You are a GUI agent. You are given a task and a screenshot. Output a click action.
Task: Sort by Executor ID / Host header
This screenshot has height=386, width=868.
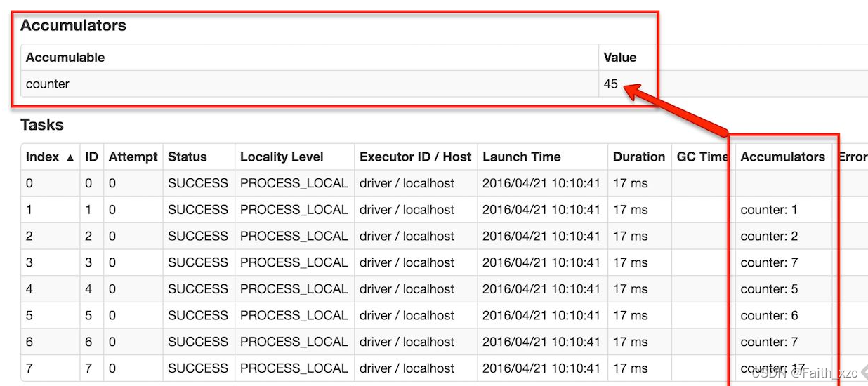[x=415, y=157]
